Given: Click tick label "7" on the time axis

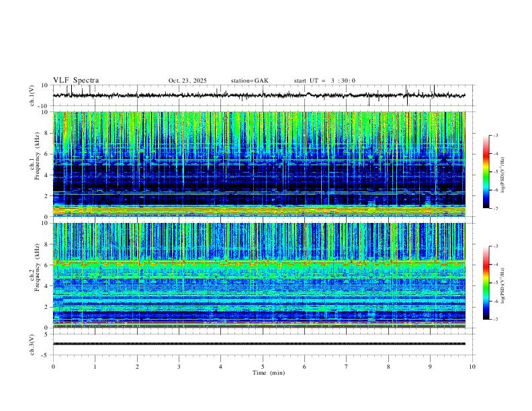Looking at the screenshot, I should coord(347,367).
